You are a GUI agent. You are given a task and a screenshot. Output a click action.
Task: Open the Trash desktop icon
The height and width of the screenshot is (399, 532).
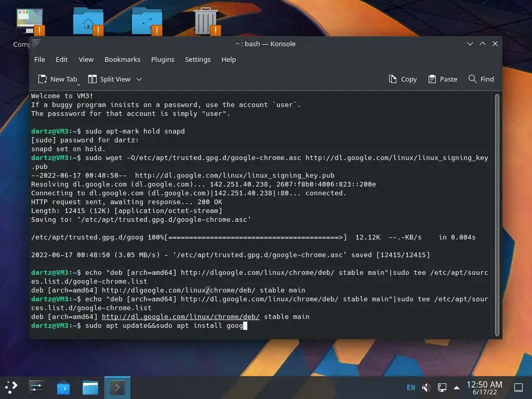(207, 21)
